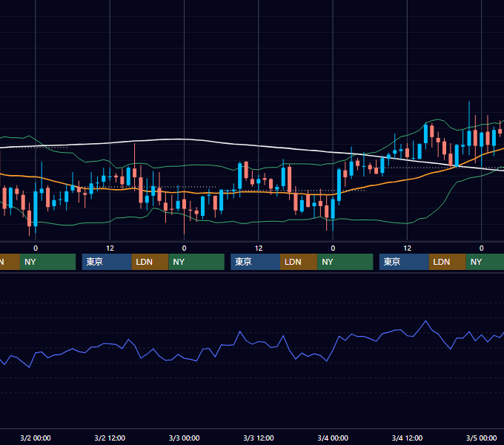
Task: Click the LDN session block after 3/4 12:00
Action: tap(448, 262)
